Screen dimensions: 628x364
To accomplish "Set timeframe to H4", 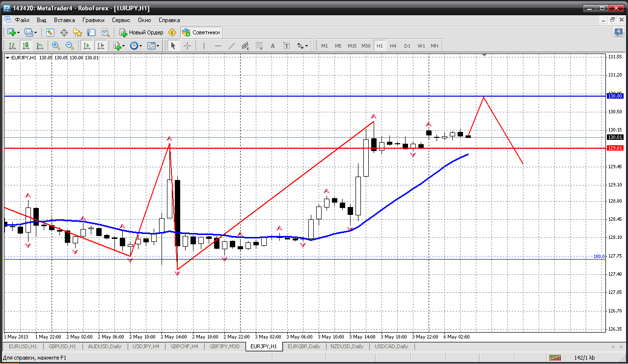I will pos(393,46).
